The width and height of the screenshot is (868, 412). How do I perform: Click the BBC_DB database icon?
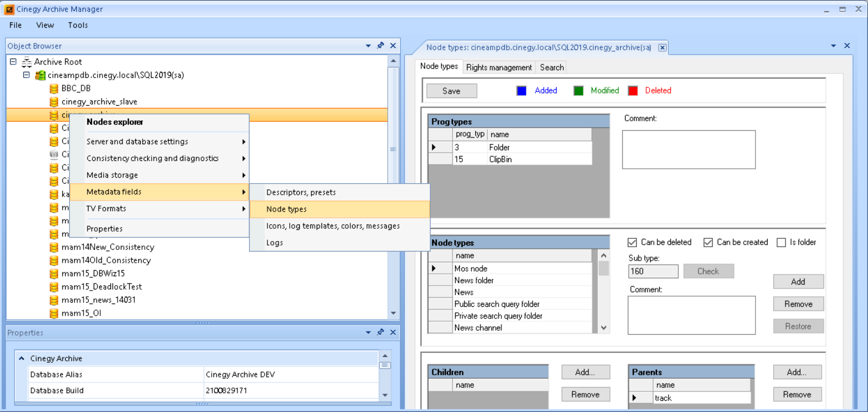pyautogui.click(x=54, y=89)
